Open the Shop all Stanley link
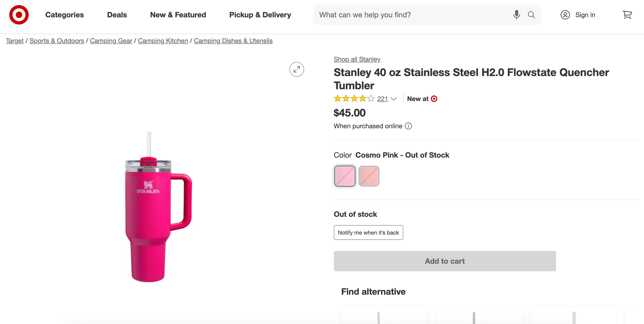Screen dimensions: 644x324 point(357,59)
